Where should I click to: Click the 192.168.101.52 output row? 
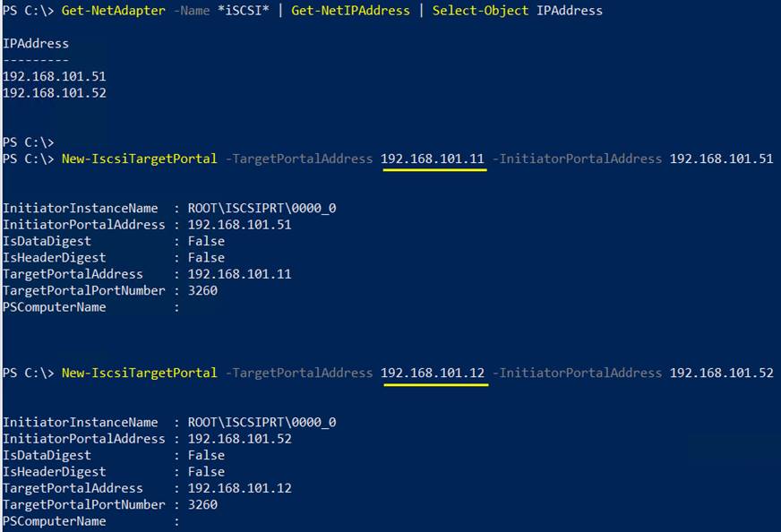point(55,92)
